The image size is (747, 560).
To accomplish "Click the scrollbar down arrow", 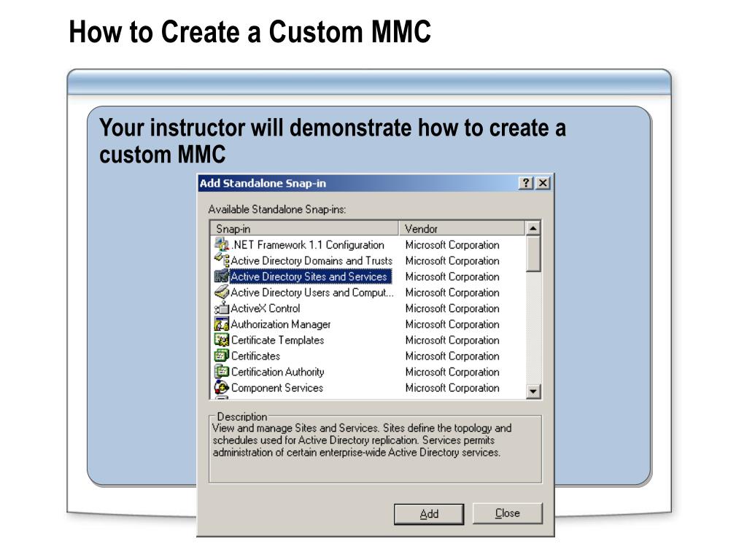I will click(x=533, y=392).
